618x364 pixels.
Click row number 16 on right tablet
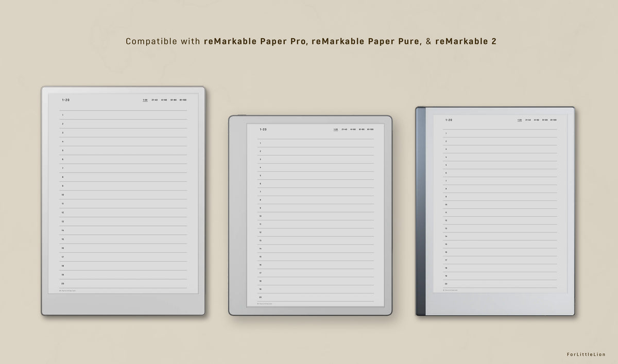(x=446, y=252)
